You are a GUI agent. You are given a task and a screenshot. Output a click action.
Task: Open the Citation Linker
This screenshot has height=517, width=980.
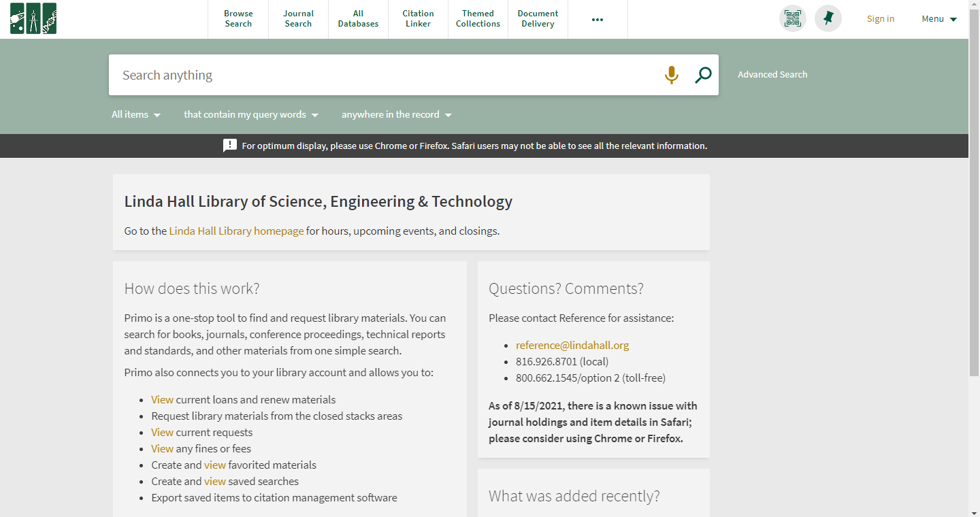[418, 19]
